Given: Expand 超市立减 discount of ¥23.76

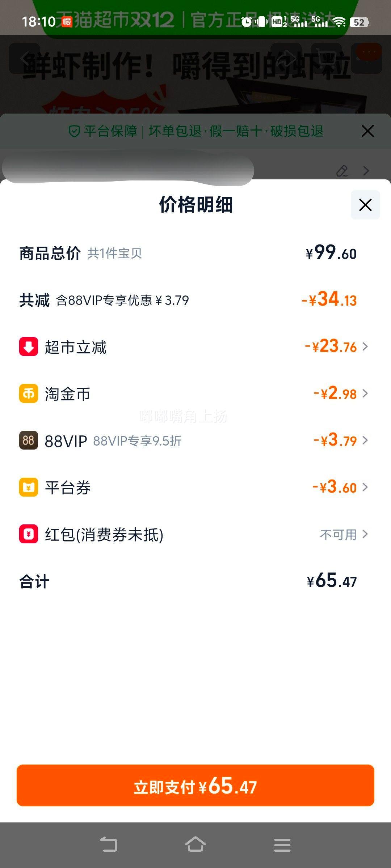Looking at the screenshot, I should tap(336, 346).
